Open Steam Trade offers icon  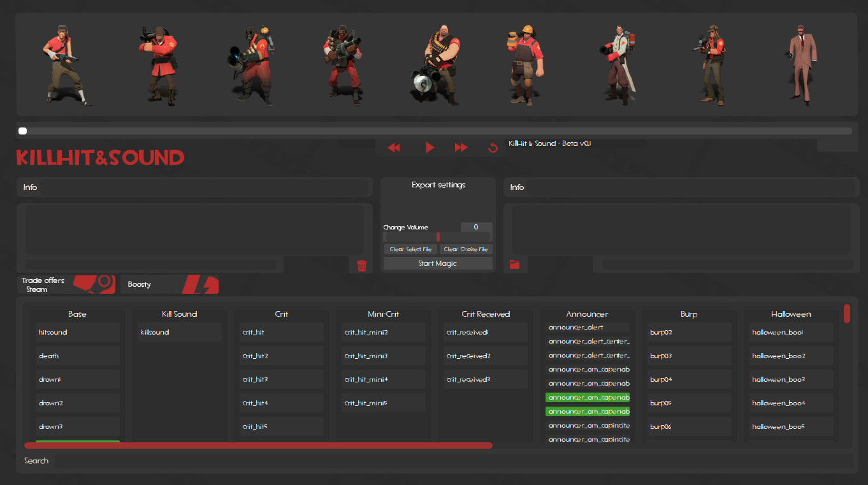tap(94, 284)
